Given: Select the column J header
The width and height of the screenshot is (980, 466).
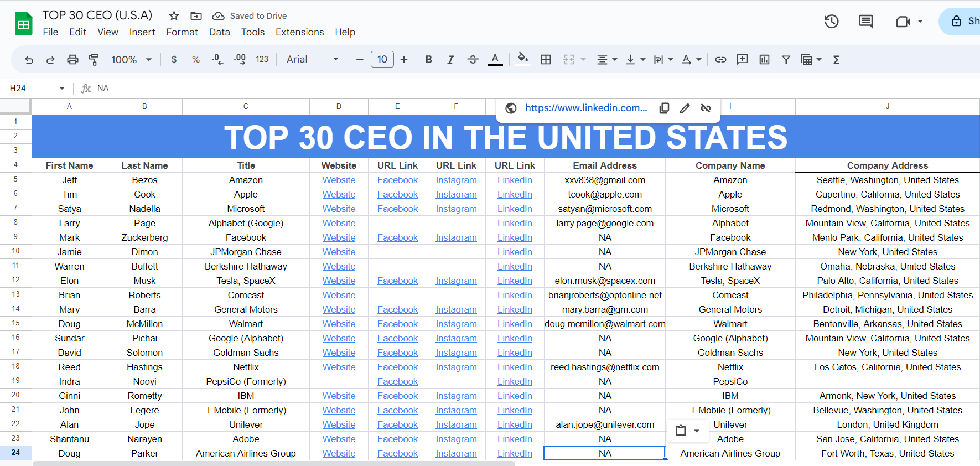Looking at the screenshot, I should tap(888, 106).
